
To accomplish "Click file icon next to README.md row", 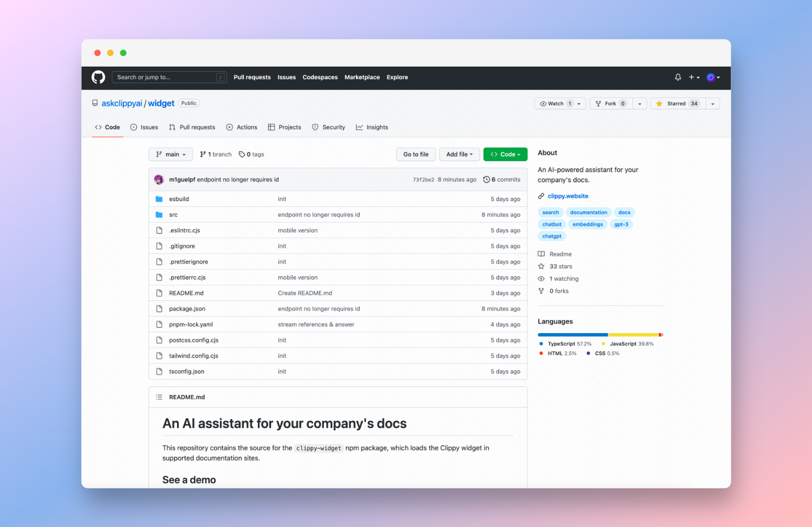I will (159, 293).
